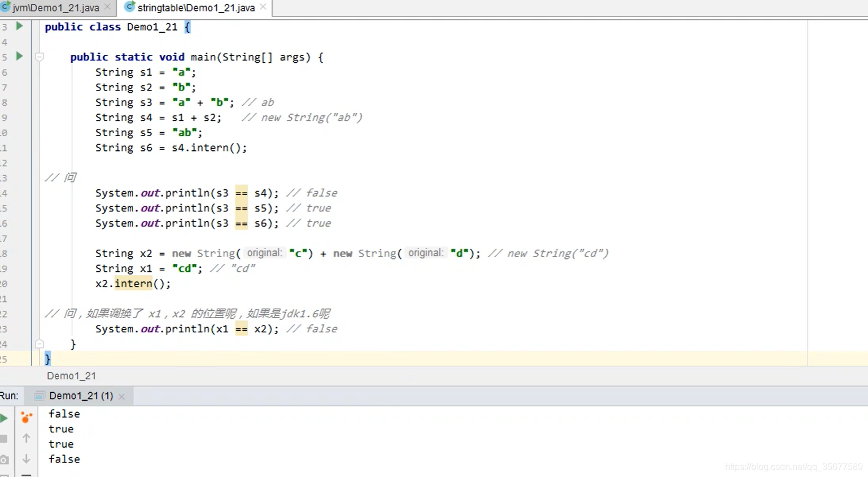The height and width of the screenshot is (477, 868).
Task: Navigate up the stack trace arrow icon
Action: tap(26, 437)
